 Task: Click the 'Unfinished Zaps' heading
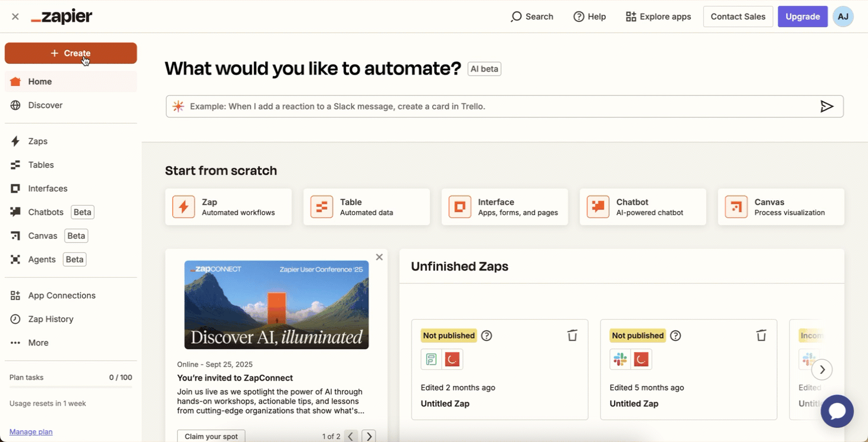[x=459, y=266]
